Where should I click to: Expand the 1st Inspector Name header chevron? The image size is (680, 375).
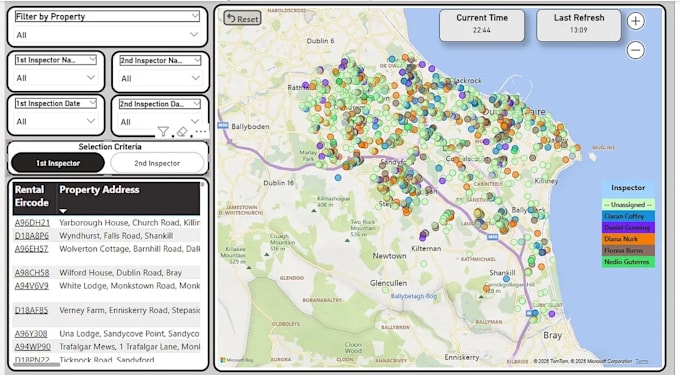pyautogui.click(x=92, y=59)
